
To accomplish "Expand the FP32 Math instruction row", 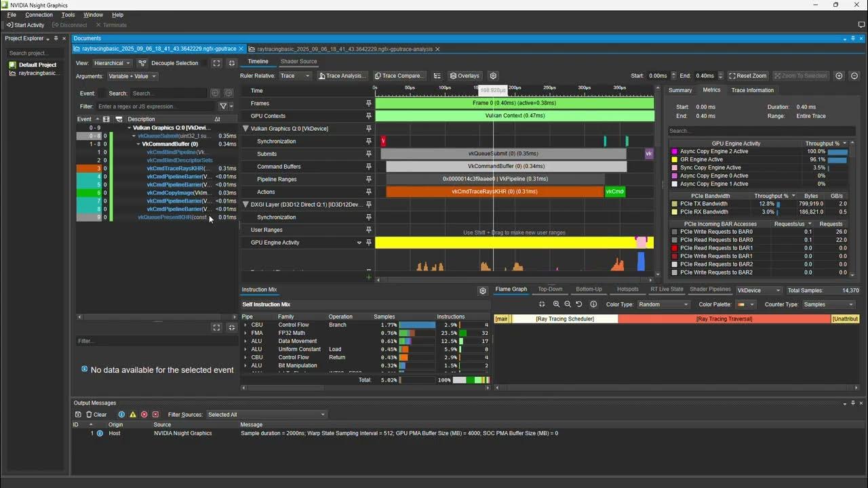I will pos(245,333).
